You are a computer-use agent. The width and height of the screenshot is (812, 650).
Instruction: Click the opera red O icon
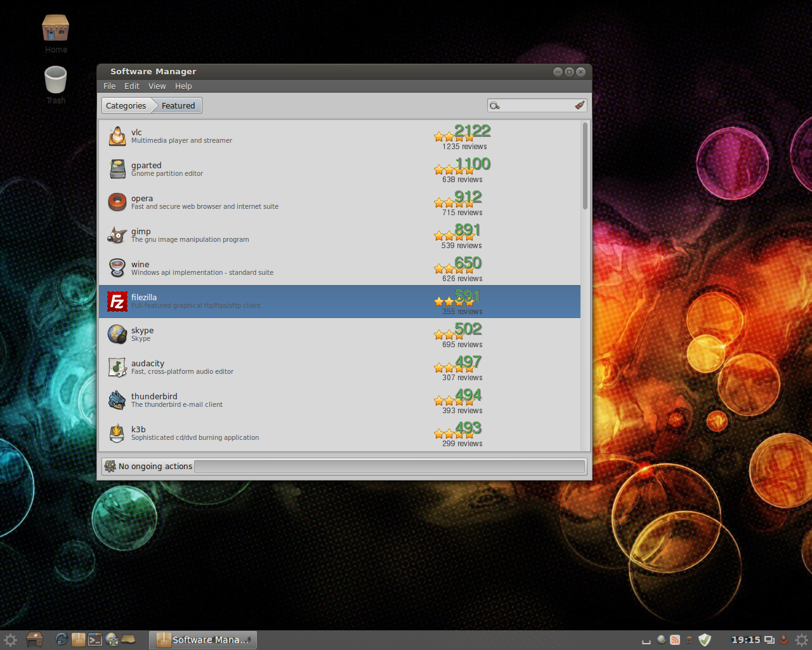click(117, 202)
